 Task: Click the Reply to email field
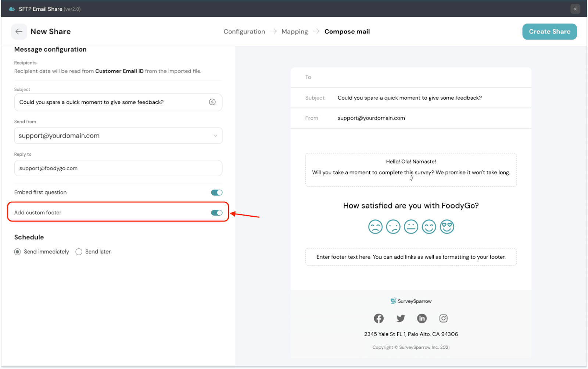(x=118, y=168)
